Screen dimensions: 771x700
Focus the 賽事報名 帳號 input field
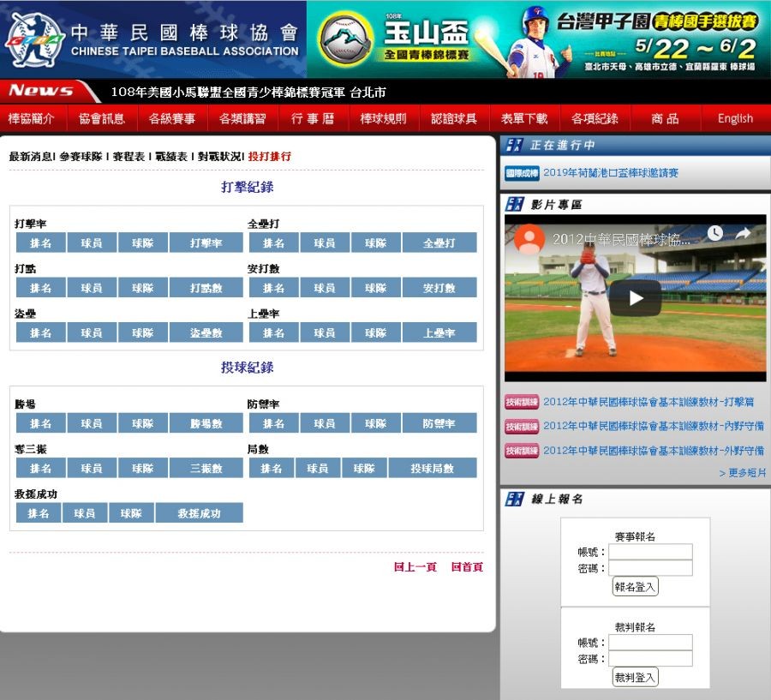coord(650,552)
